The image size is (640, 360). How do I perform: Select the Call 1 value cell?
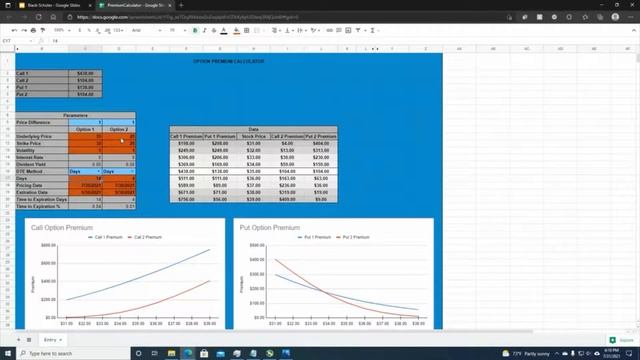coord(85,73)
